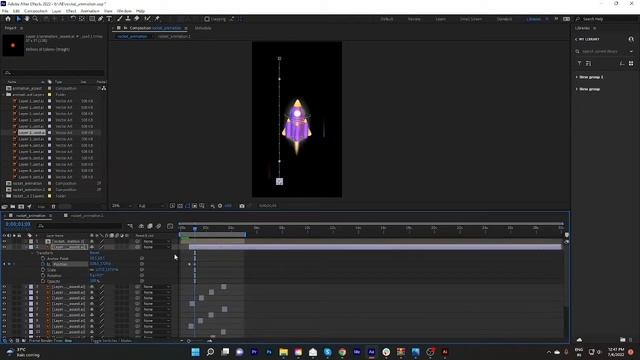Image resolution: width=640 pixels, height=360 pixels.
Task: Click the Frame Blending icon in timeline header
Action: (x=150, y=226)
